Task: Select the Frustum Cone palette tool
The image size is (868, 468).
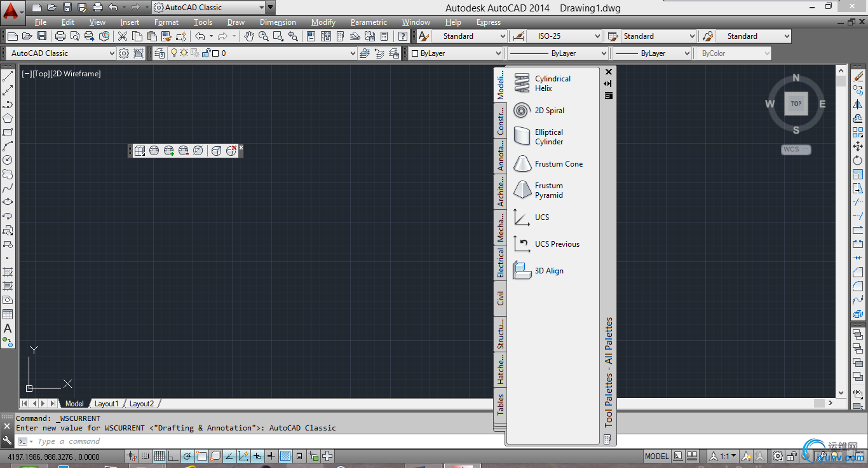Action: pyautogui.click(x=548, y=164)
